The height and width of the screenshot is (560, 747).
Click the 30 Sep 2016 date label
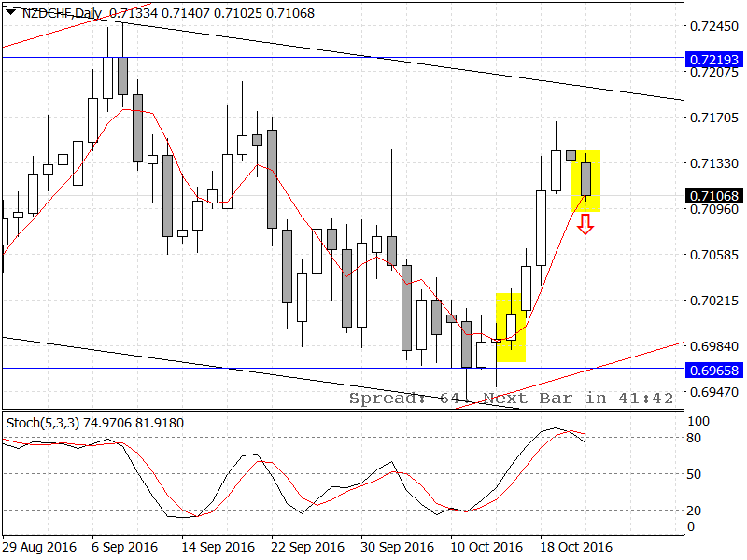398,547
